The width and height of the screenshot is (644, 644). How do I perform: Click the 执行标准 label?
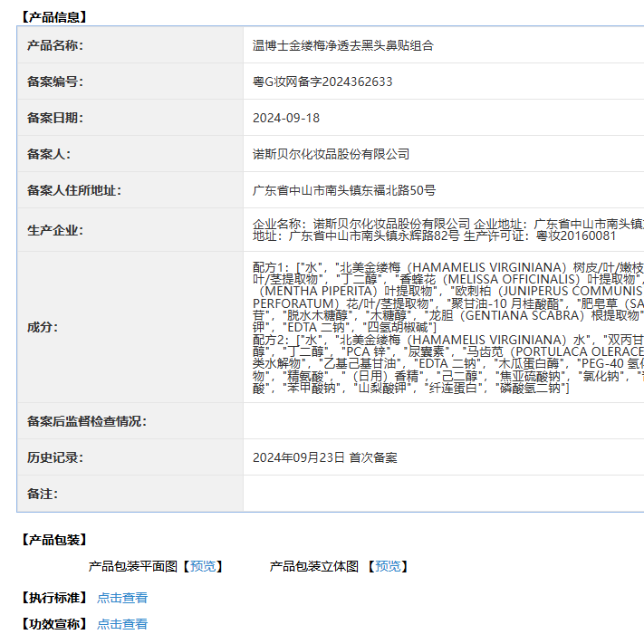click(x=54, y=598)
